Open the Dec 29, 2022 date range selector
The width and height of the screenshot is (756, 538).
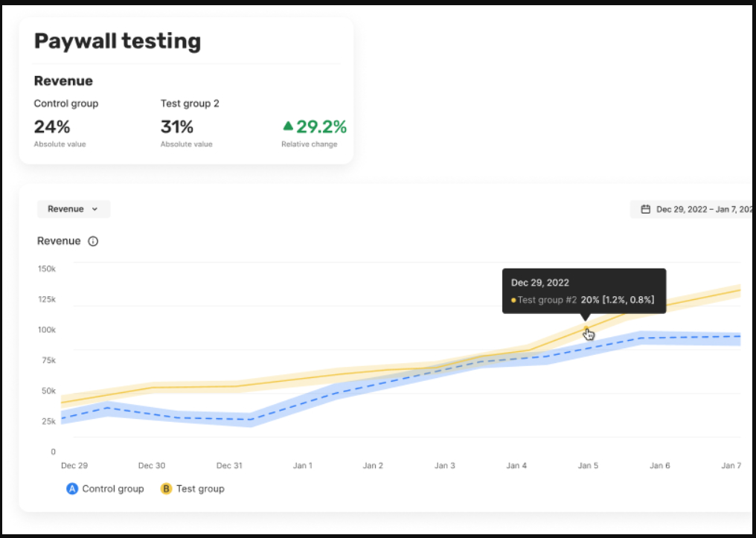pos(699,210)
